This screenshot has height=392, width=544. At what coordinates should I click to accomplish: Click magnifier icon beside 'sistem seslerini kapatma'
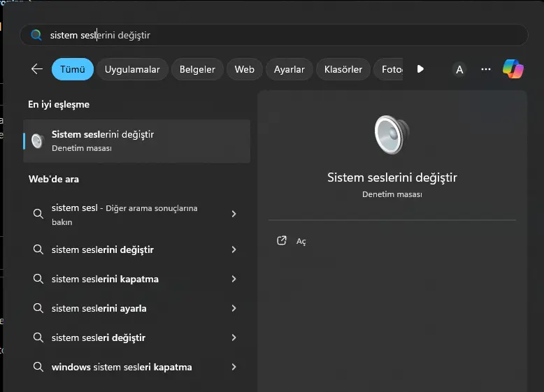pyautogui.click(x=38, y=279)
